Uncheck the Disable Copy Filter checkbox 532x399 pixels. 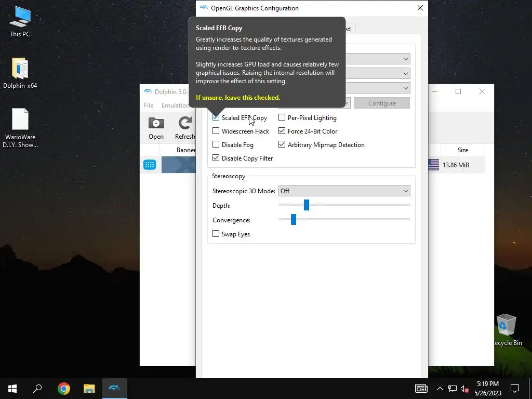(x=216, y=158)
